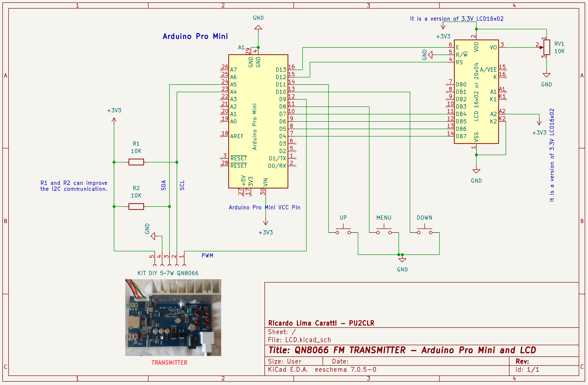Click the D13 pin label on Arduino

coord(281,70)
